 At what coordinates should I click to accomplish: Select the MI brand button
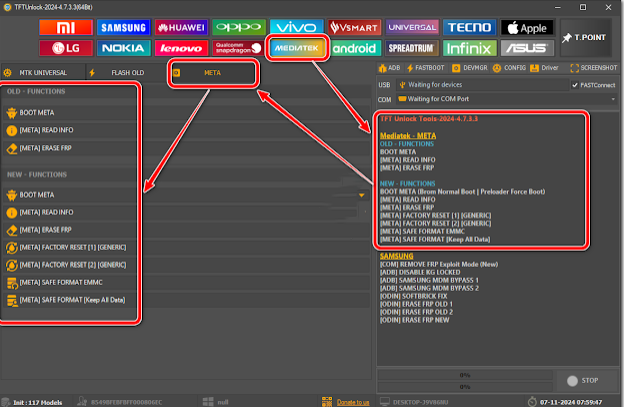(x=66, y=27)
